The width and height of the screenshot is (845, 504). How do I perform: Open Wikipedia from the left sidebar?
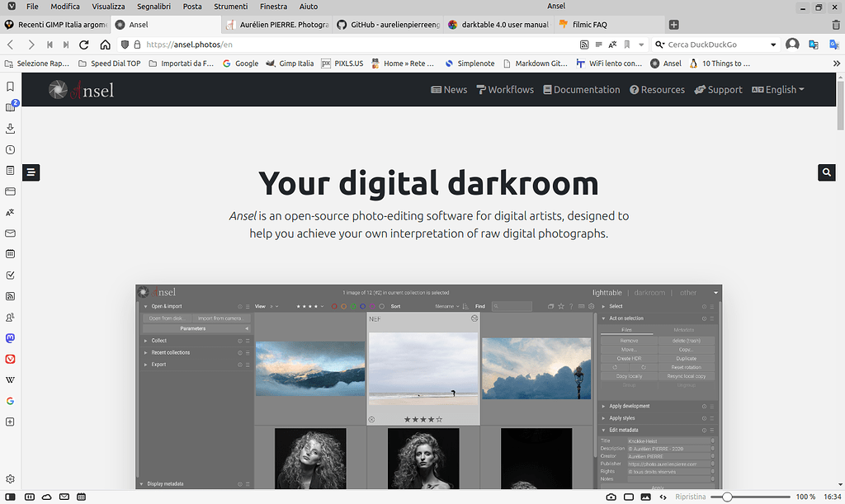[x=11, y=379]
